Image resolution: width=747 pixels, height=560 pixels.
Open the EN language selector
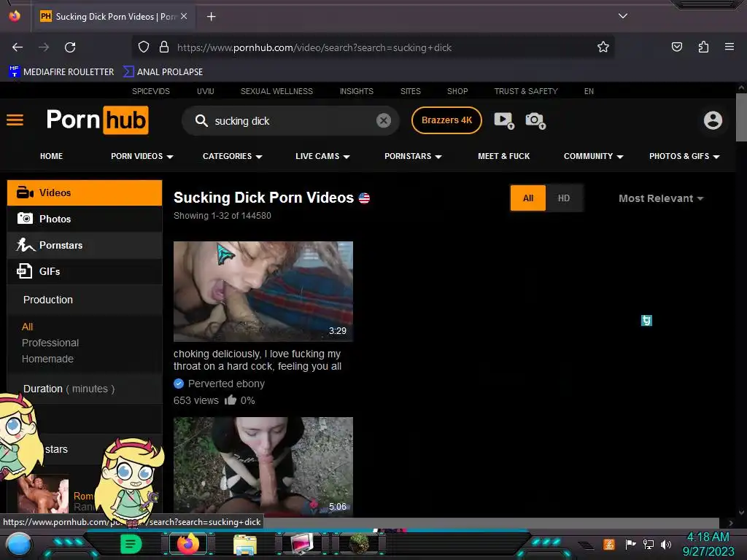click(589, 91)
